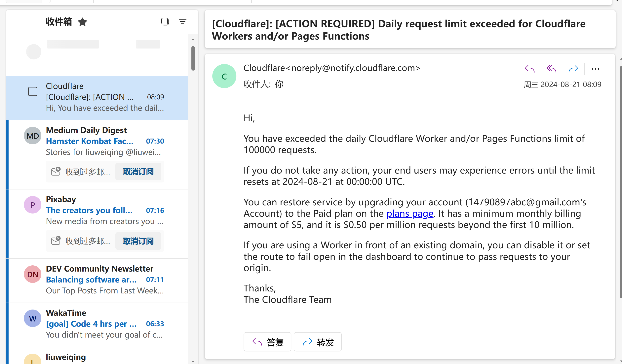Click the Cloudflare sender C avatar
This screenshot has width=622, height=364.
224,76
